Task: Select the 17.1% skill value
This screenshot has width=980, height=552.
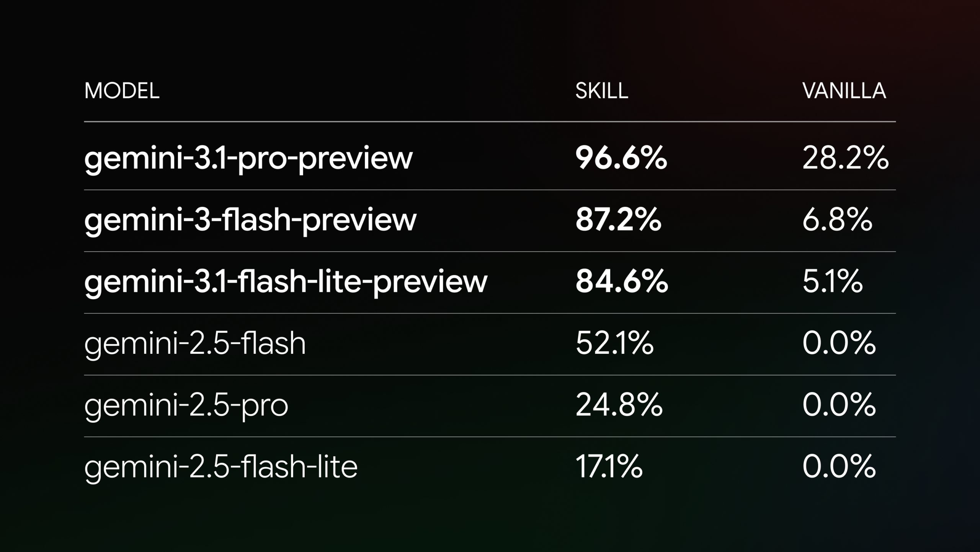Action: (609, 467)
